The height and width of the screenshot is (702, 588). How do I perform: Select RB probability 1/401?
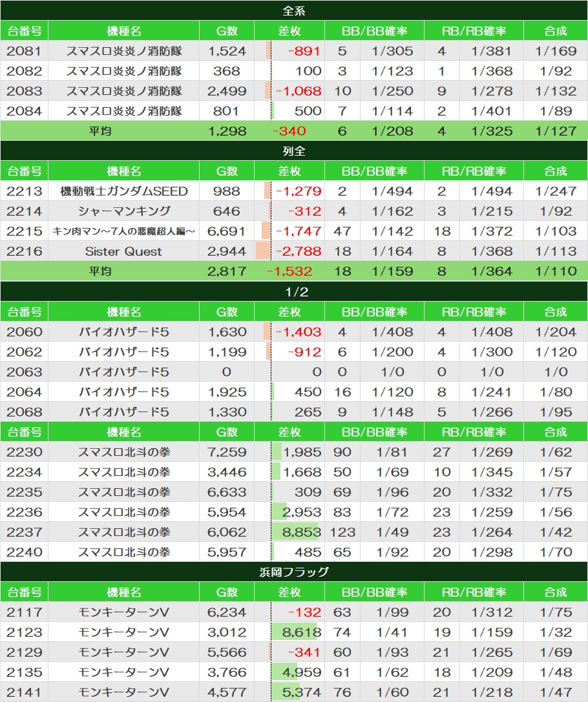(492, 111)
